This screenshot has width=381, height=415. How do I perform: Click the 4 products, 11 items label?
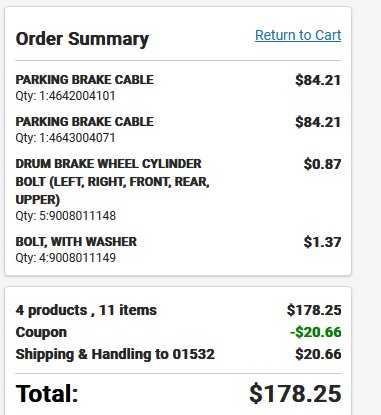[x=86, y=310]
